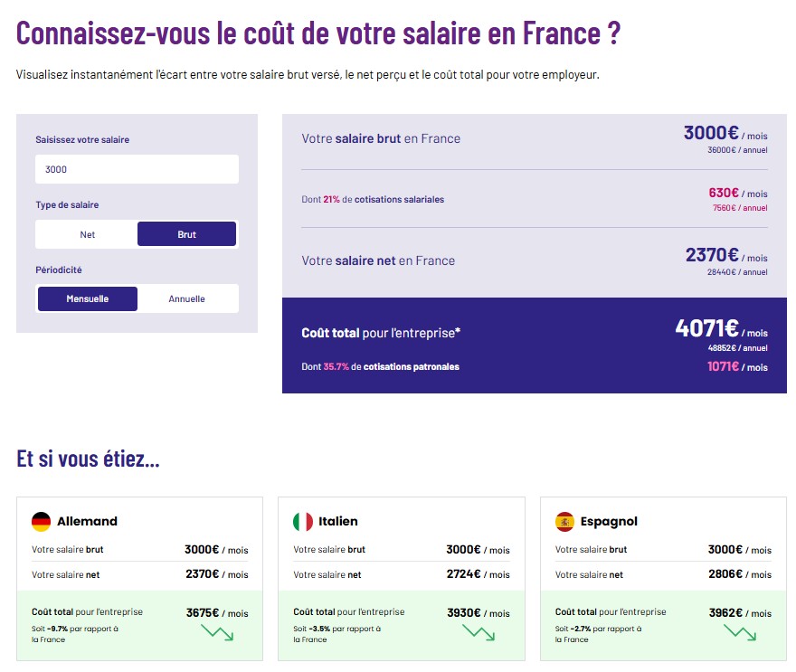Click the green down arrow in the Allemand card
Viewport: 796px width, 672px height.
tap(217, 631)
